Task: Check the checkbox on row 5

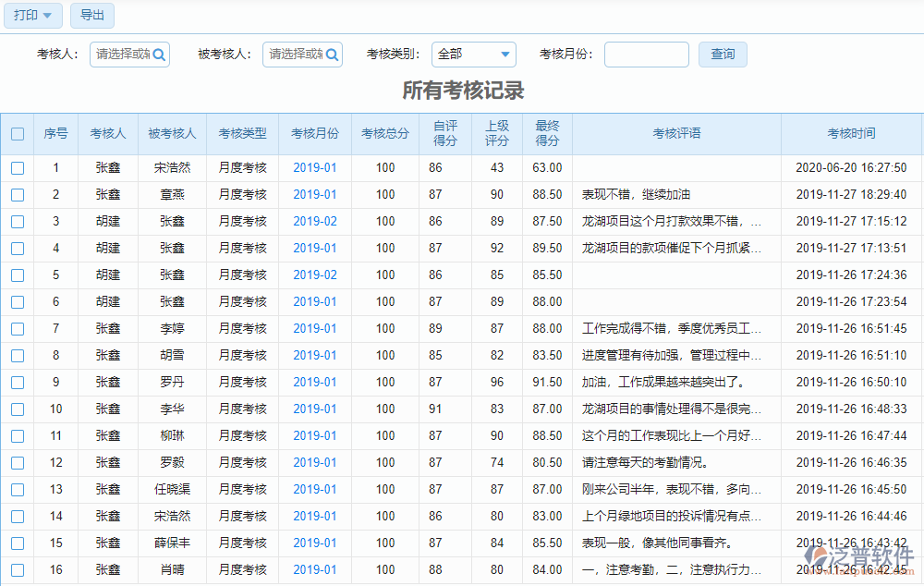Action: point(18,275)
